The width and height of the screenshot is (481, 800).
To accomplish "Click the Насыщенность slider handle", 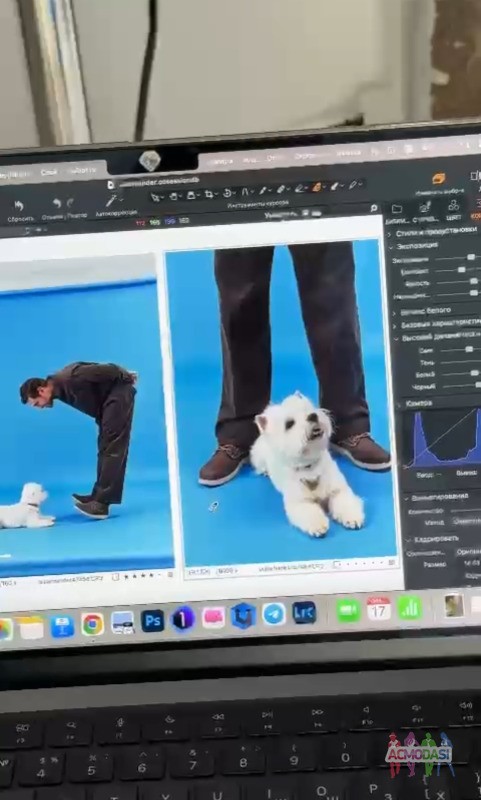I will click(x=474, y=293).
